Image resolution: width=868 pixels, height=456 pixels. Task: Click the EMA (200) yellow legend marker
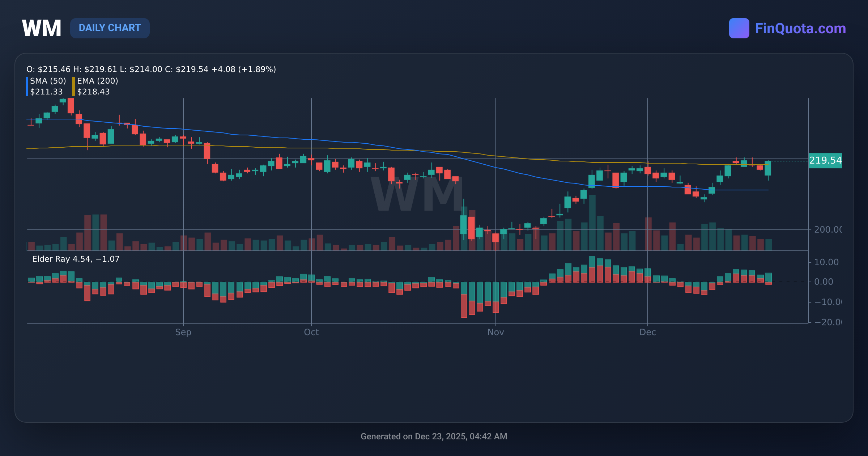click(73, 86)
